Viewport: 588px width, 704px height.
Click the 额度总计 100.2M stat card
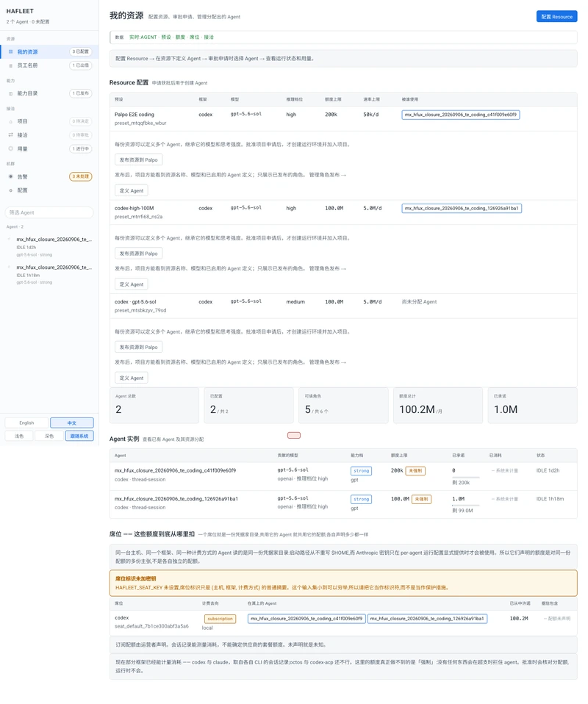click(438, 406)
